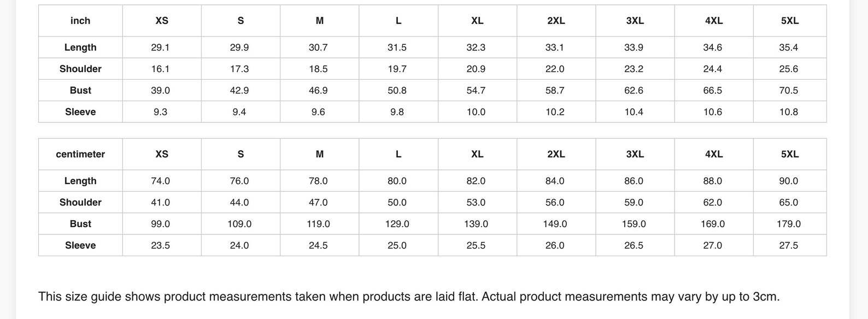This screenshot has height=319, width=868.
Task: Select the 70.5 bust cell
Action: point(790,90)
